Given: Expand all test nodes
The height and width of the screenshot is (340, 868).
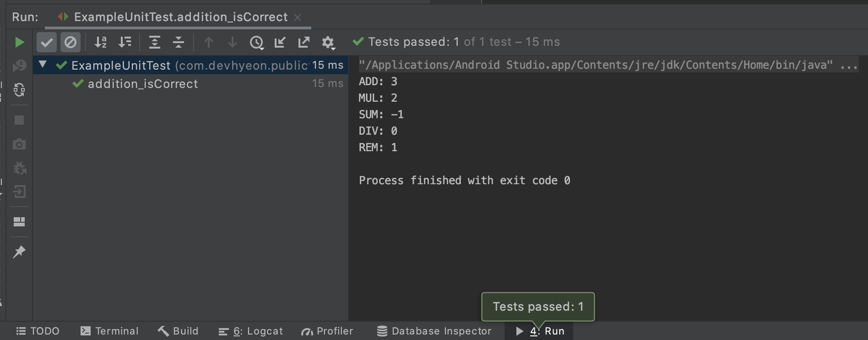Looking at the screenshot, I should (x=155, y=42).
